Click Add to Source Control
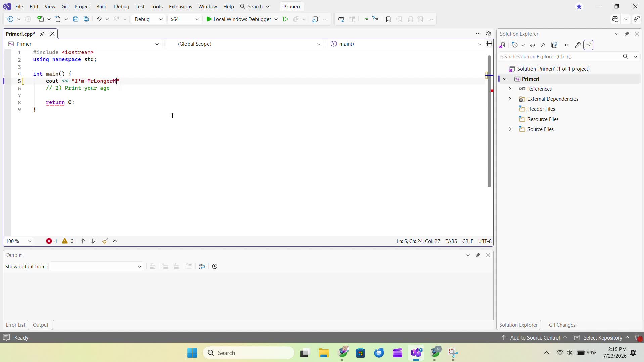This screenshot has width=644, height=362. [534, 338]
